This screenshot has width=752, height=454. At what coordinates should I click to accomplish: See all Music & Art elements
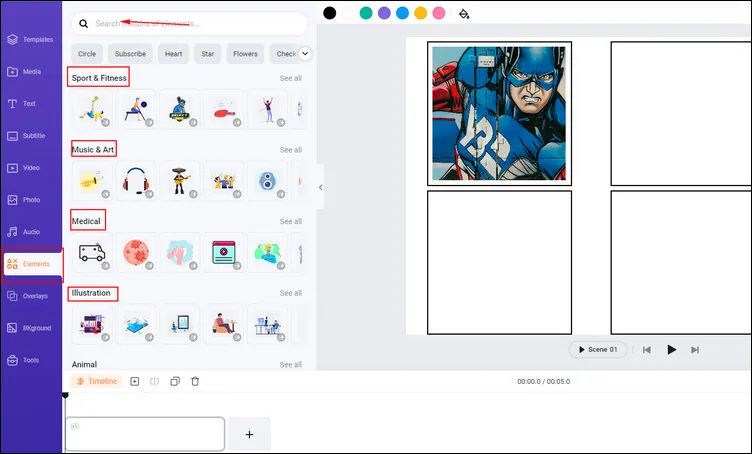pos(291,150)
